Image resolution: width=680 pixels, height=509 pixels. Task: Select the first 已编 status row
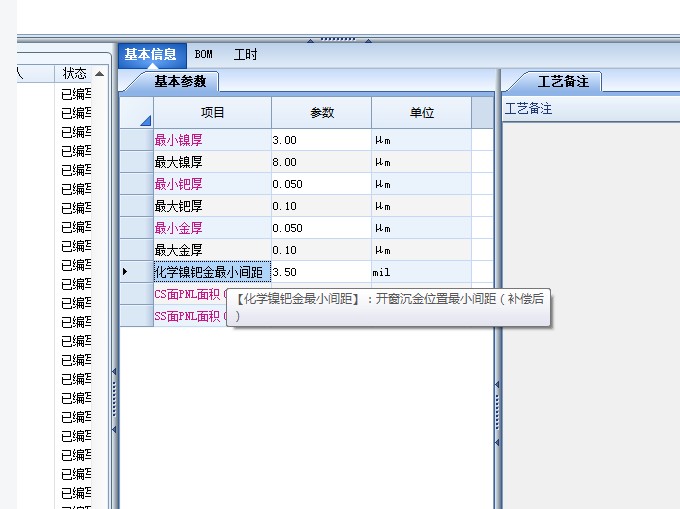(x=76, y=94)
